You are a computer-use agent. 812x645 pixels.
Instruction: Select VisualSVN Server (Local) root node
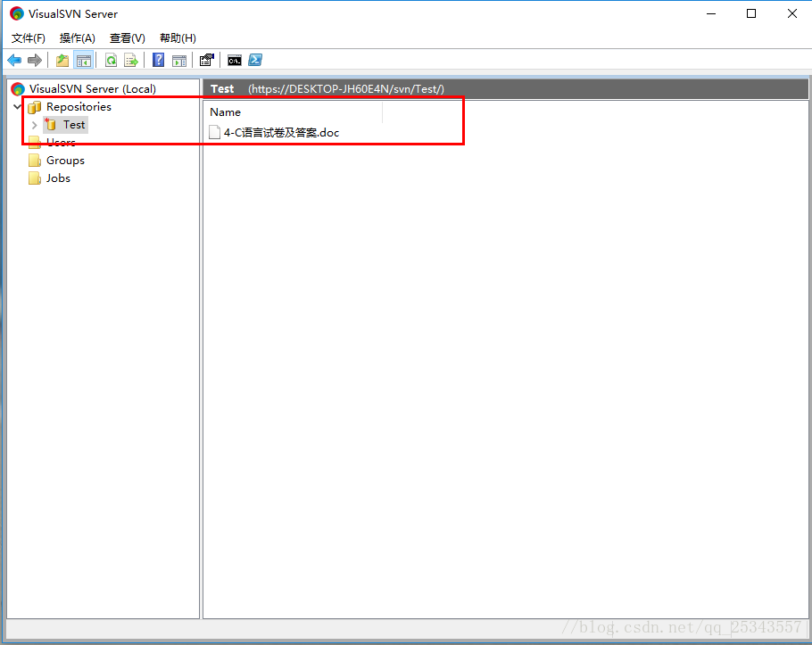(93, 89)
